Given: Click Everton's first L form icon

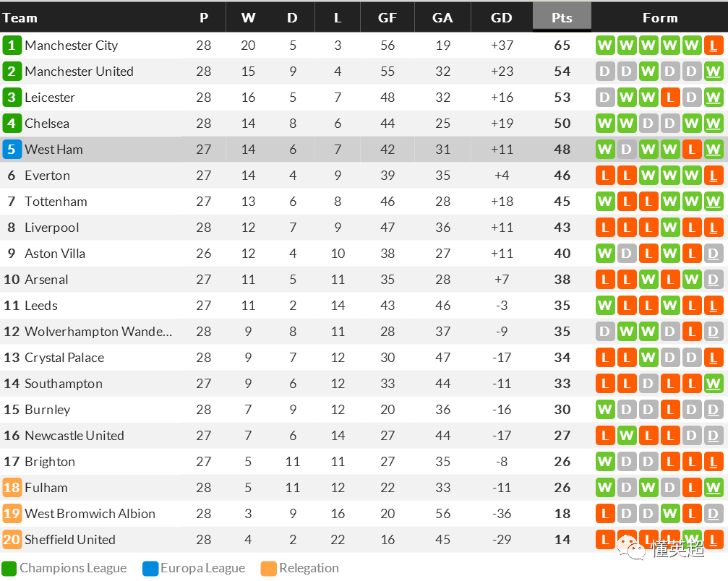Looking at the screenshot, I should pyautogui.click(x=605, y=176).
